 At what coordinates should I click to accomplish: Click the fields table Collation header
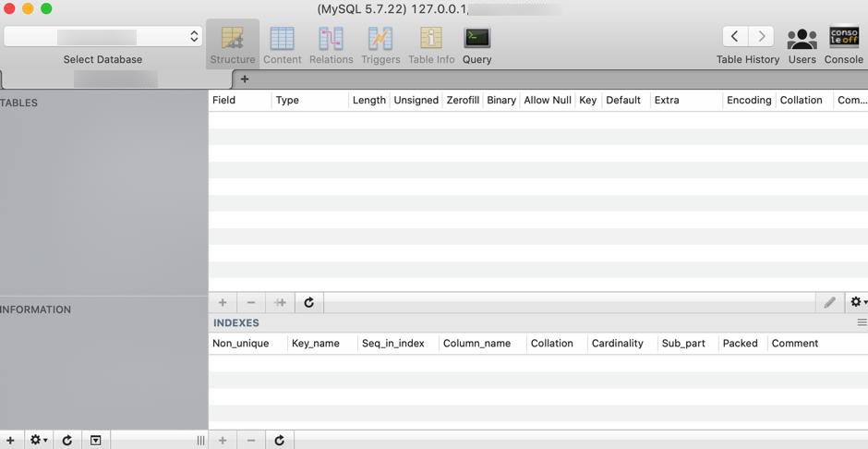[x=804, y=100]
